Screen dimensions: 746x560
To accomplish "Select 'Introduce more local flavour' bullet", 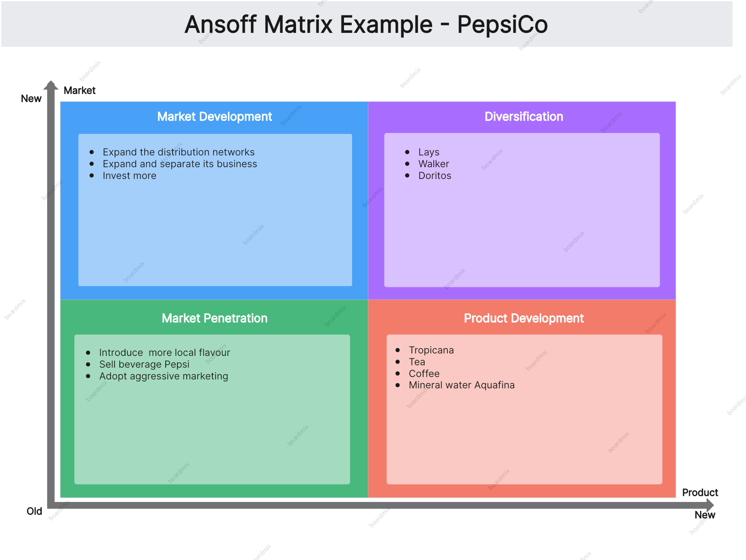I will 164,353.
